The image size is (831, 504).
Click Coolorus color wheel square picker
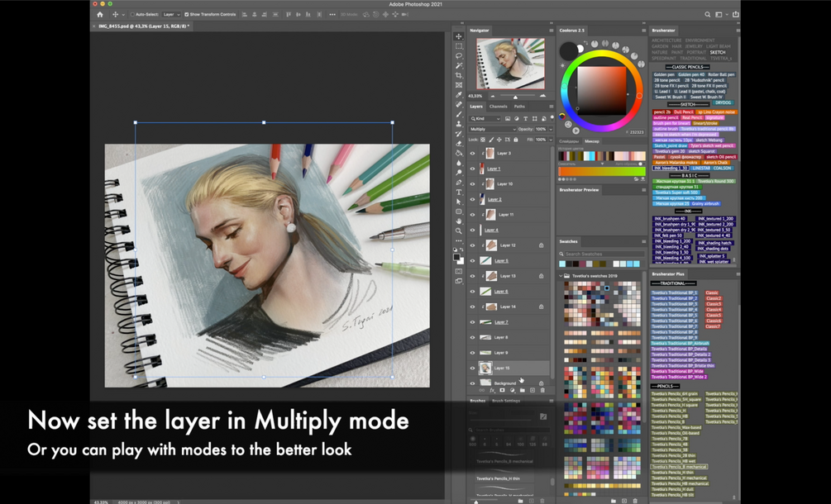(601, 91)
